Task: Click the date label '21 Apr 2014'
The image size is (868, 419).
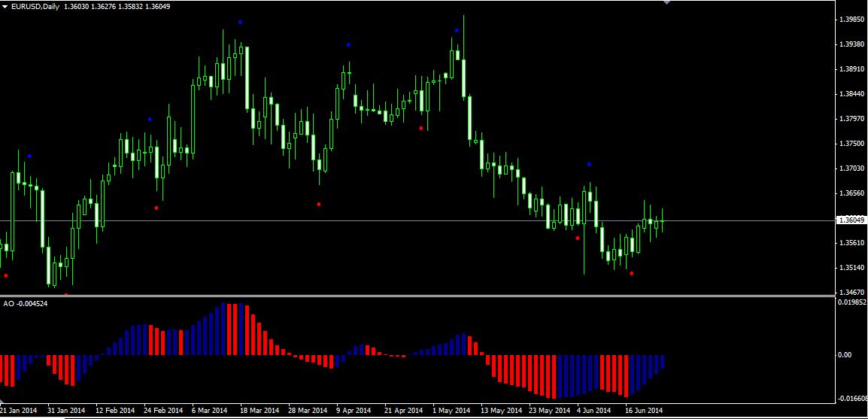Action: click(404, 411)
